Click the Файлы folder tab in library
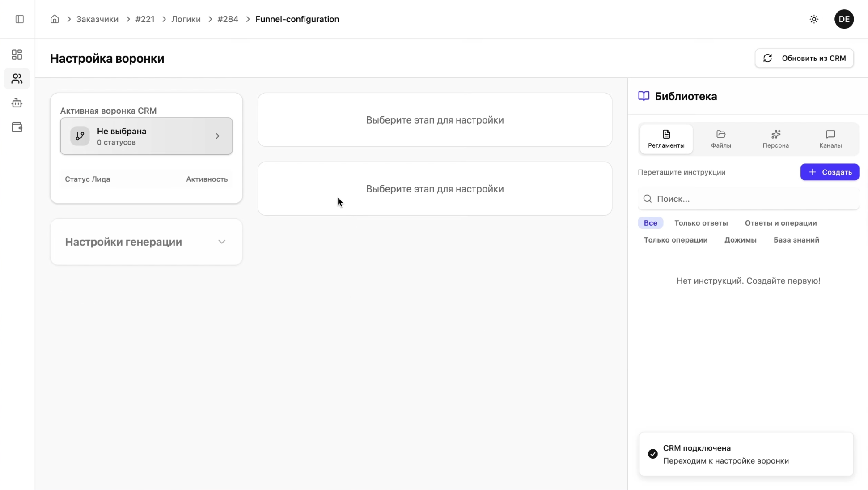Screen dimensions: 868x490 721,139
